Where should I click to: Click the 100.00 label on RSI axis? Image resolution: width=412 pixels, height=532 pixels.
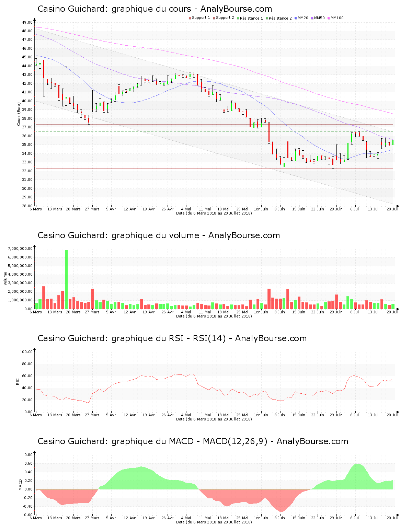26,352
